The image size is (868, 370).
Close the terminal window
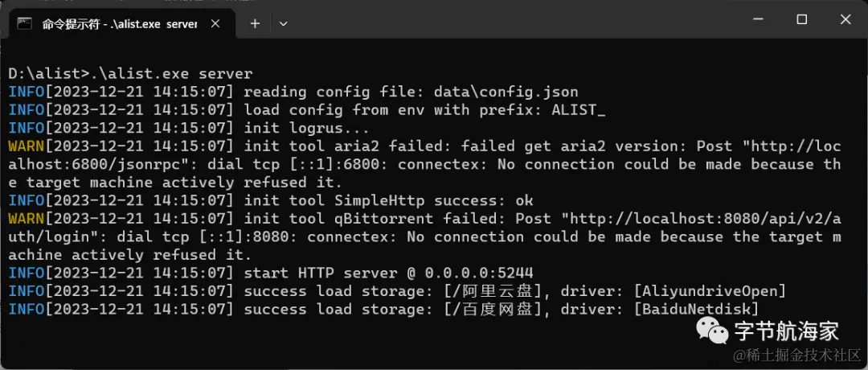click(x=845, y=20)
